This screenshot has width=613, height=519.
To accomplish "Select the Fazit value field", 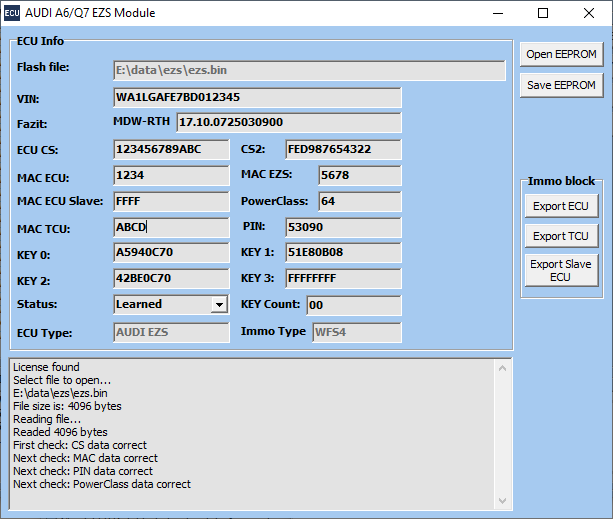I will click(x=288, y=123).
